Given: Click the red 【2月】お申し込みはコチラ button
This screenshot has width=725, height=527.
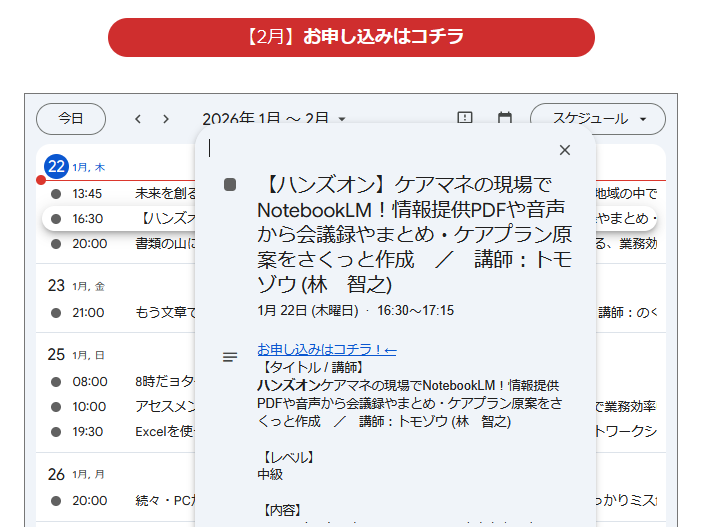Looking at the screenshot, I should tap(351, 37).
